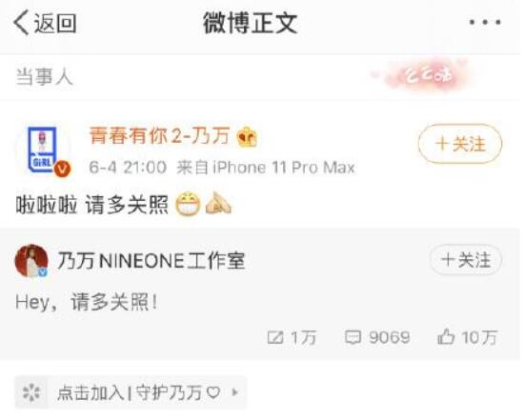Screen dimensions: 524x420
Task: Open comments via the 9069 comment icon
Action: pos(377,337)
